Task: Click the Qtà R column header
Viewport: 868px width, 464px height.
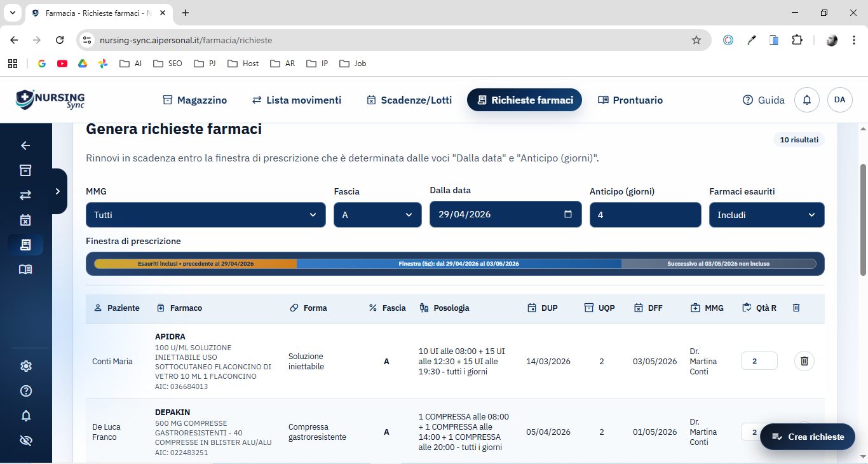Action: coord(759,308)
